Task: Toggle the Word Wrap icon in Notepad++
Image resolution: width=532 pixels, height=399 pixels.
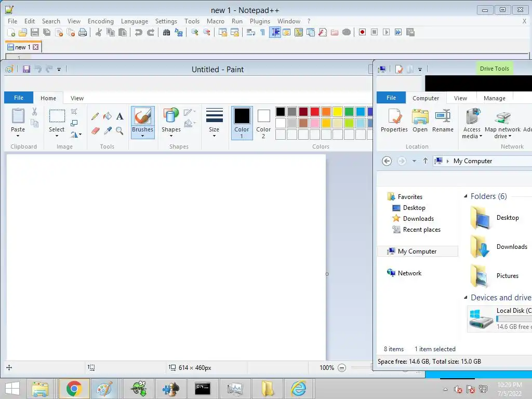Action: point(251,32)
